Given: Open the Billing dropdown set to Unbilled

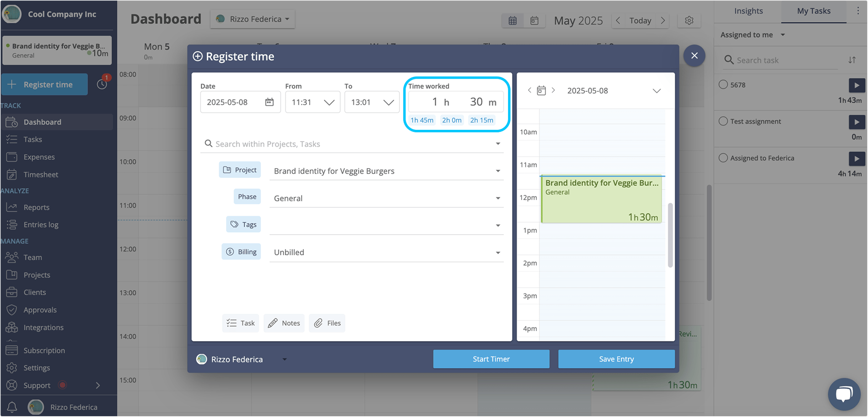Looking at the screenshot, I should pos(498,252).
